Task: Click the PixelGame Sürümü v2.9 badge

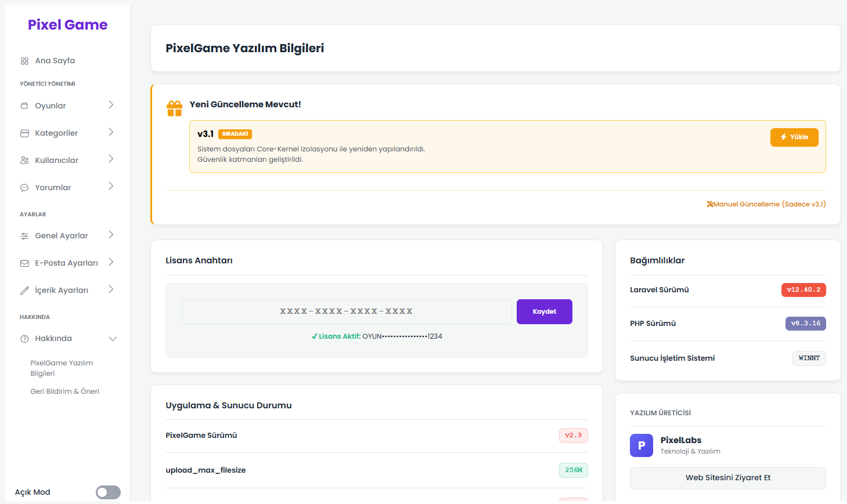Action: (x=574, y=436)
